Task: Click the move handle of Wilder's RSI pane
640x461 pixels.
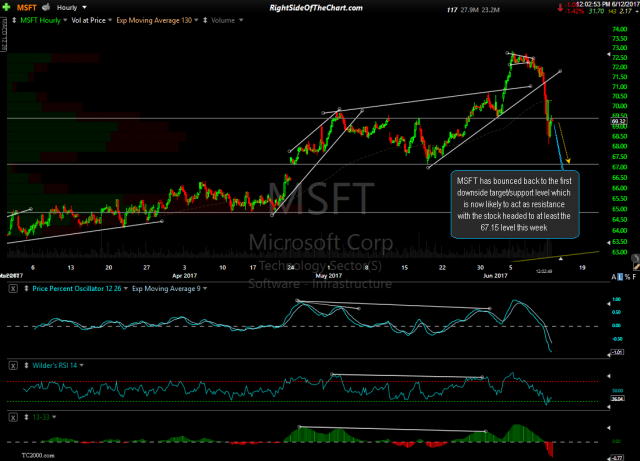Action: pos(26,365)
